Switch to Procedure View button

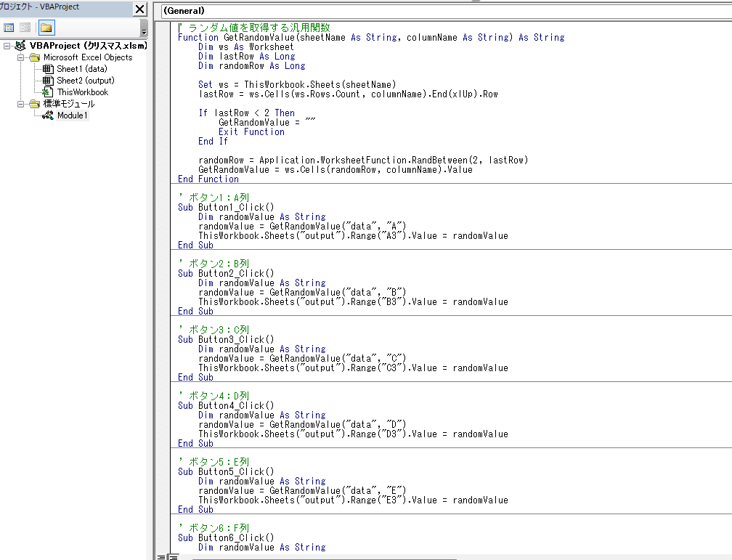point(161,556)
